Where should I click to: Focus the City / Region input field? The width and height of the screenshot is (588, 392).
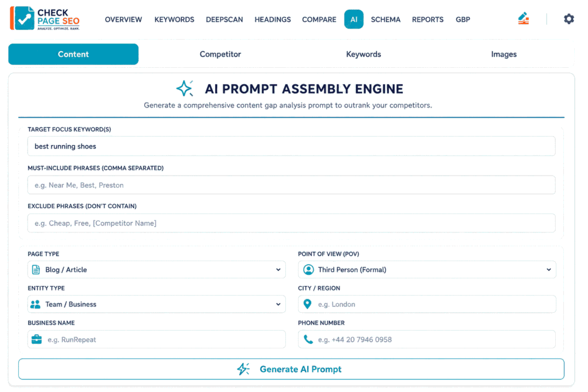pos(427,304)
